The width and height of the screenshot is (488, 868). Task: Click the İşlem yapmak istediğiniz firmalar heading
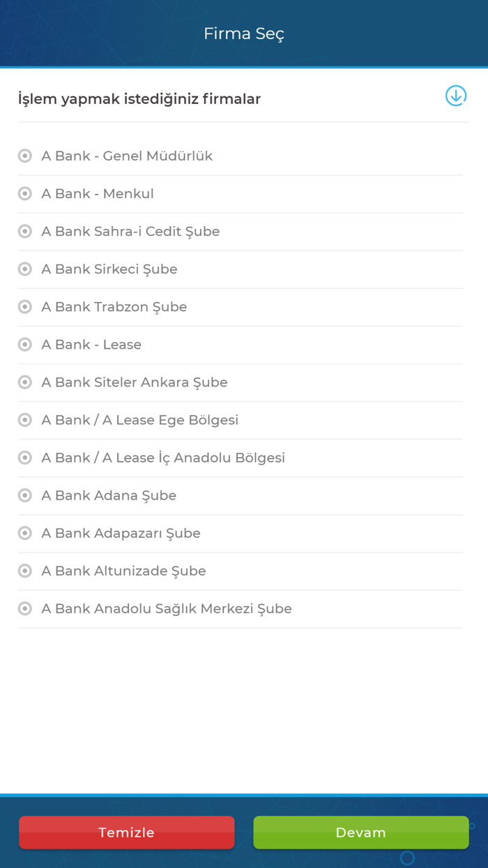139,98
